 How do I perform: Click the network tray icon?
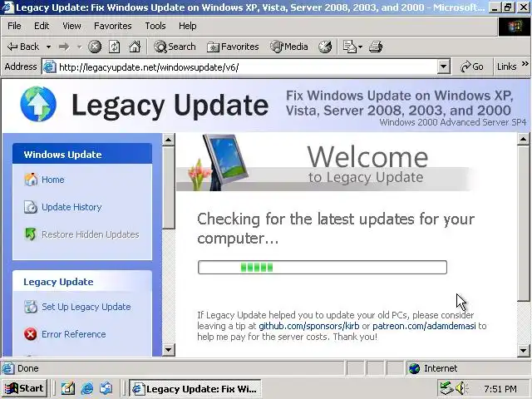pyautogui.click(x=446, y=388)
